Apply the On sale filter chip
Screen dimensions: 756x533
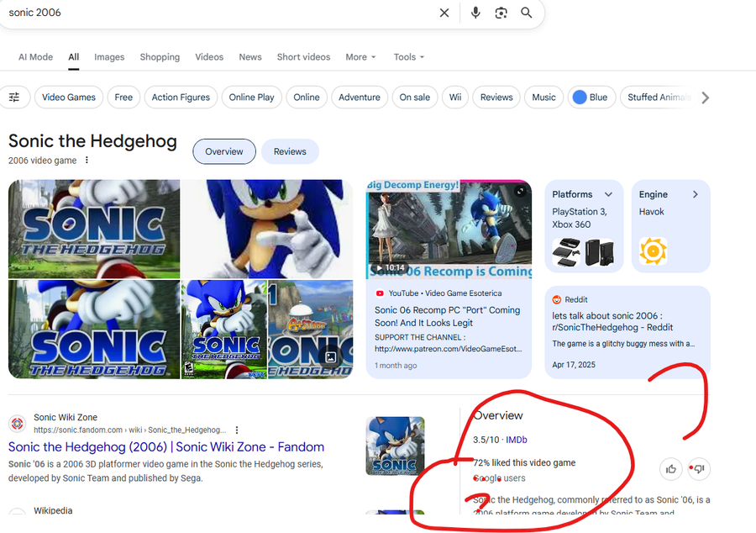pyautogui.click(x=415, y=98)
